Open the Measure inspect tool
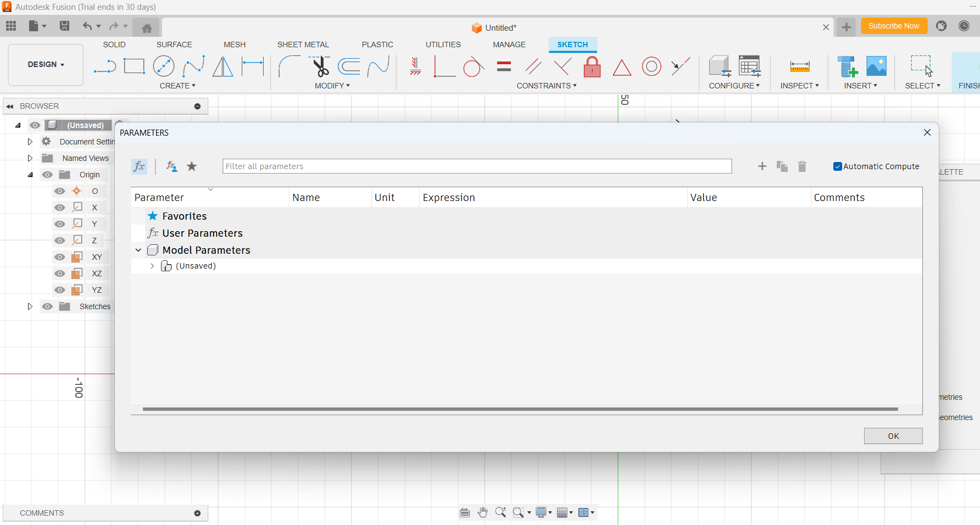The width and height of the screenshot is (980, 525). 800,66
